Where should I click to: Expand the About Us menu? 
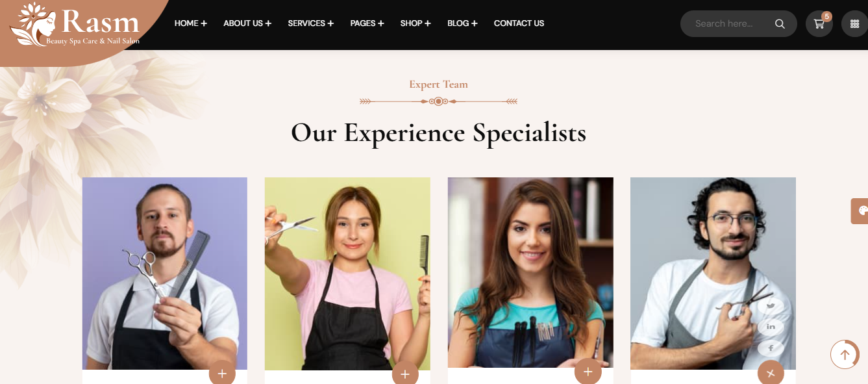coord(247,23)
